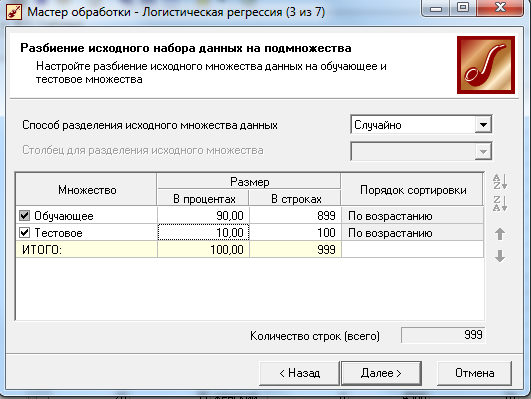The image size is (531, 399).
Task: Select the 10,00 percent cell for Тестовое
Action: 203,233
